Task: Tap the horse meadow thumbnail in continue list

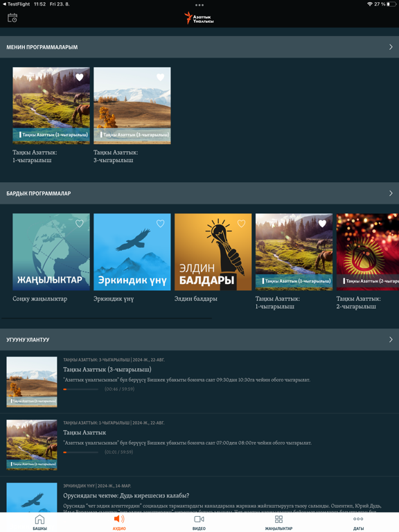Action: click(x=32, y=445)
